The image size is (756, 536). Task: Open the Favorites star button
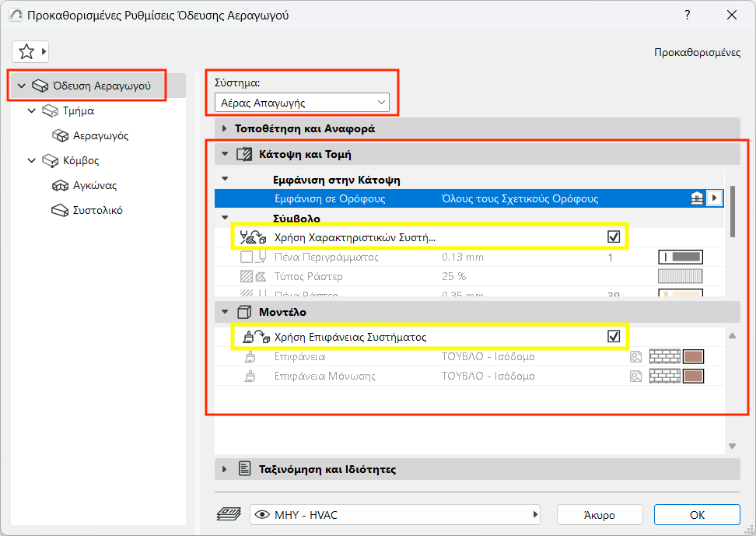coord(26,51)
